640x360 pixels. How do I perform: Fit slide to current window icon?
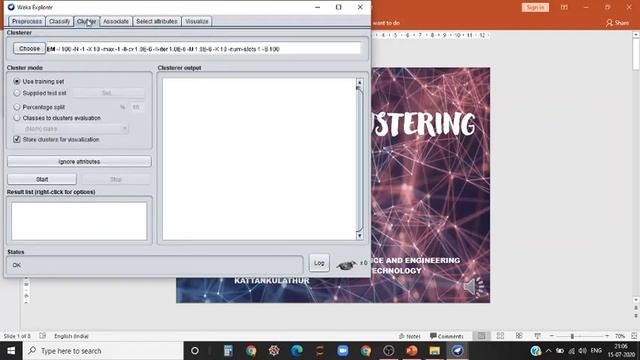pyautogui.click(x=634, y=336)
